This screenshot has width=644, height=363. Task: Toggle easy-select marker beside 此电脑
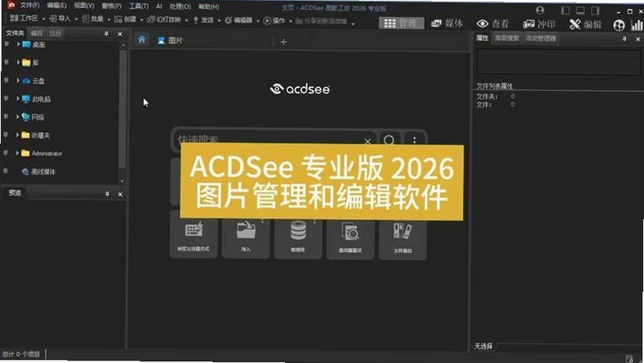click(x=6, y=98)
